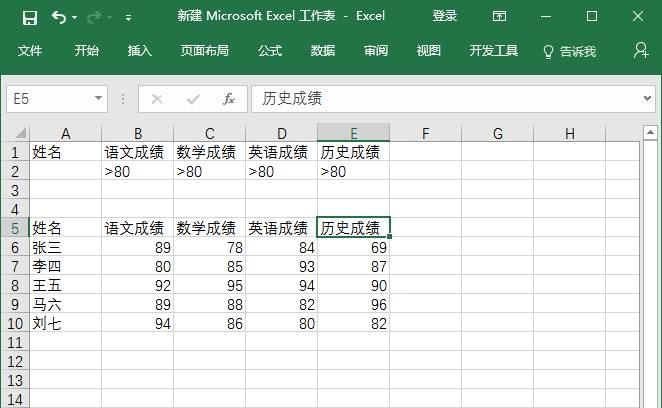Click the Select All triangle corner
Viewport: 662px width, 408px height.
point(20,133)
